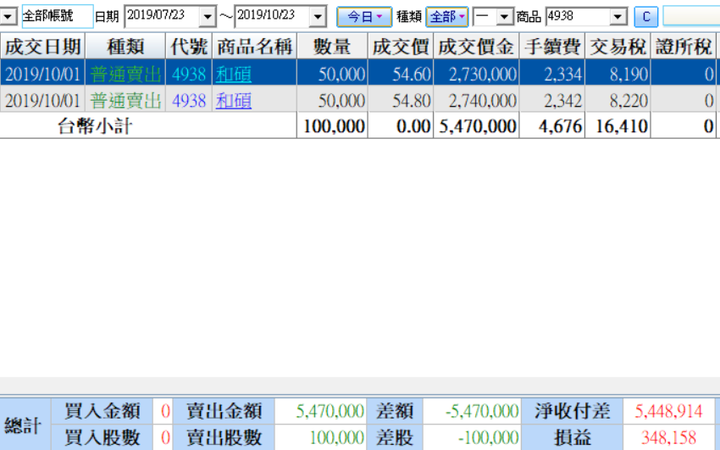Click the C clear button
The image size is (720, 450).
coord(646,17)
